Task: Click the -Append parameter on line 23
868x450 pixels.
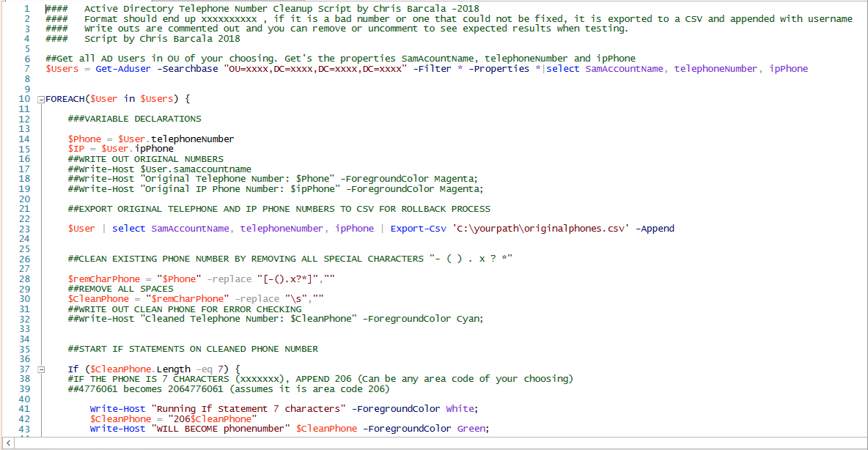Action: (654, 228)
